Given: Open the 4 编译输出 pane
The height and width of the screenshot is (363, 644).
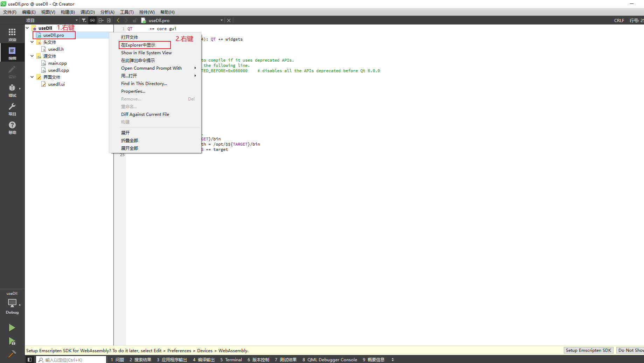Looking at the screenshot, I should pos(203,359).
